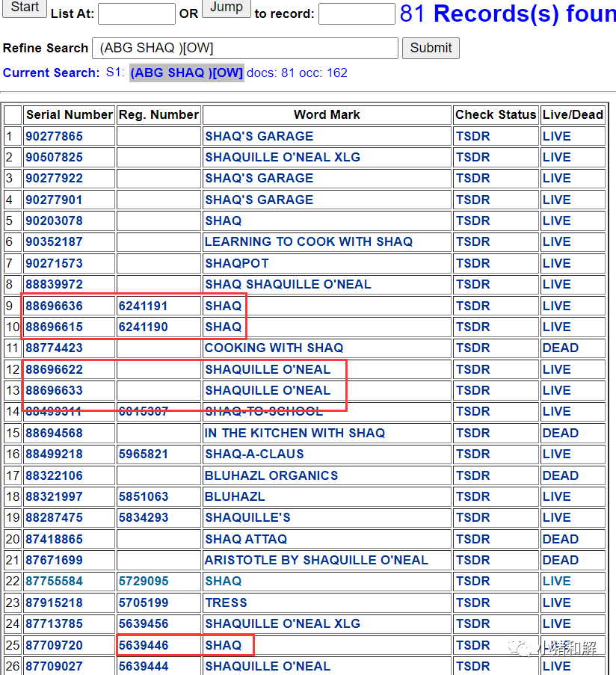Check TSDR for BLUHAZL ORGANICS row

click(x=473, y=475)
